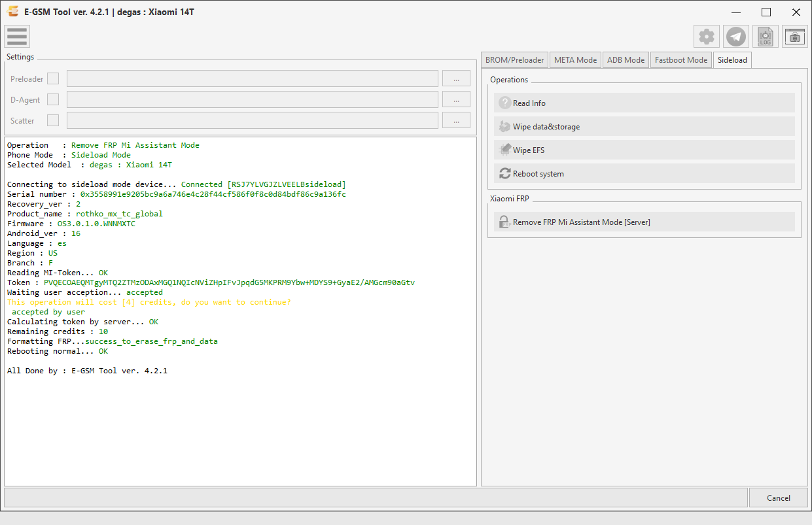Open the hamburger main menu
812x525 pixels.
[x=17, y=37]
